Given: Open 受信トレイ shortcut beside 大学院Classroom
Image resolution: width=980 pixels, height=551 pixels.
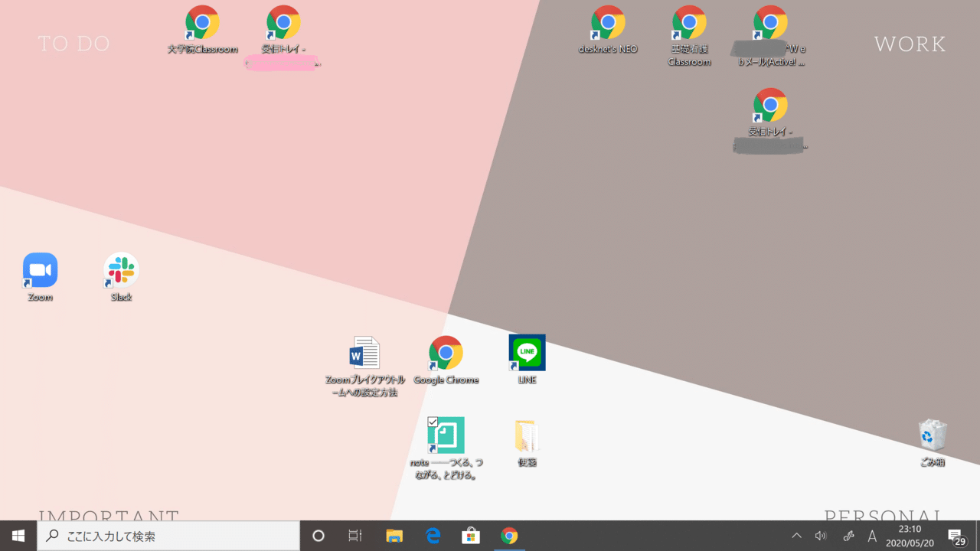Looking at the screenshot, I should 283,37.
